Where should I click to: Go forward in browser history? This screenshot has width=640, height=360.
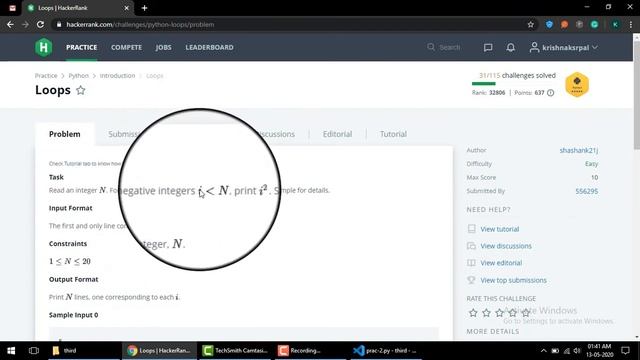(25, 24)
